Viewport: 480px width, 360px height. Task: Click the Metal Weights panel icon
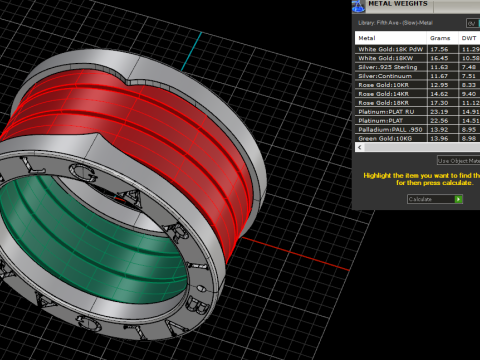point(359,6)
